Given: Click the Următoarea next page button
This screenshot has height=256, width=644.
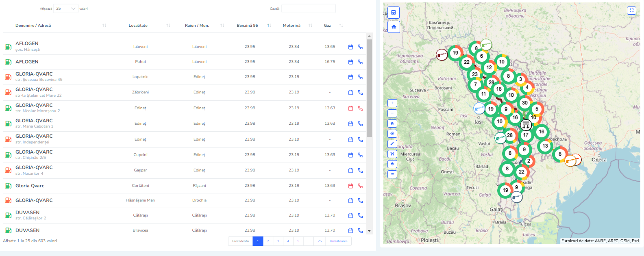Looking at the screenshot, I should tap(338, 241).
